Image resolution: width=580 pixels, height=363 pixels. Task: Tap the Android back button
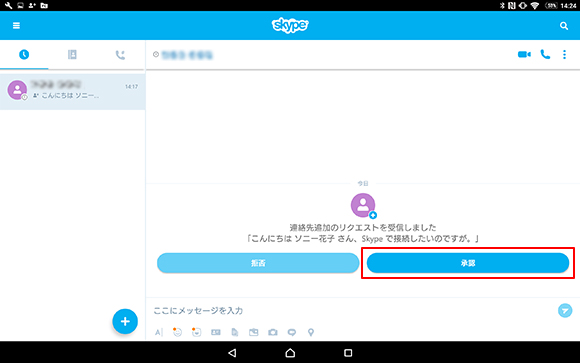pyautogui.click(x=232, y=353)
